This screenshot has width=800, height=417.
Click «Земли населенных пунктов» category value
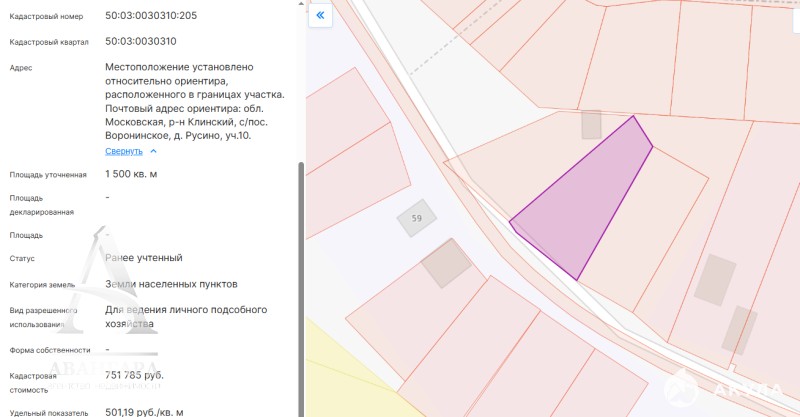tap(171, 284)
